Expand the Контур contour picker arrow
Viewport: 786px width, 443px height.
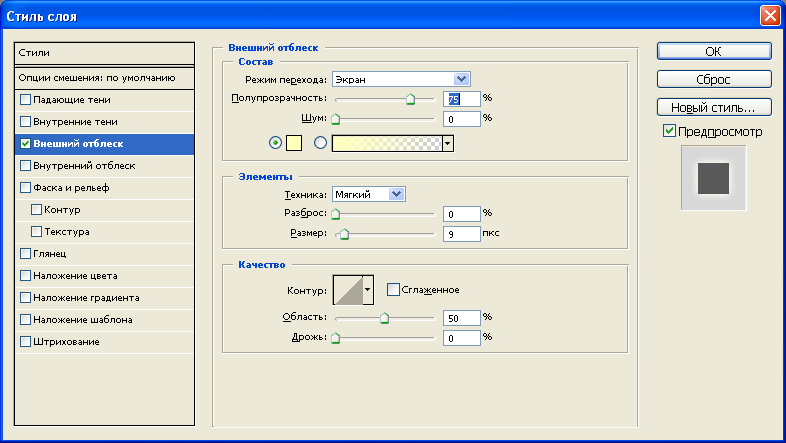pyautogui.click(x=368, y=290)
